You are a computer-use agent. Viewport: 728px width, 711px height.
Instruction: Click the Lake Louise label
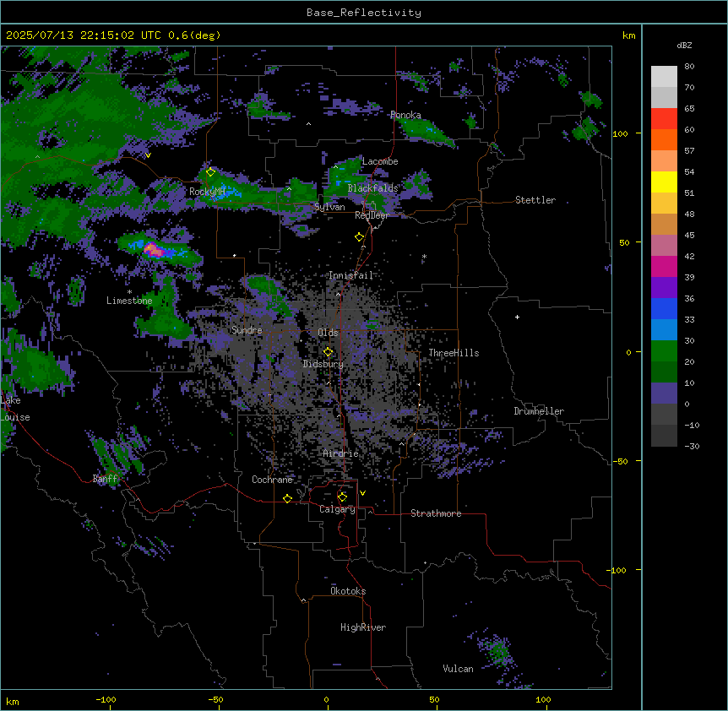click(14, 409)
